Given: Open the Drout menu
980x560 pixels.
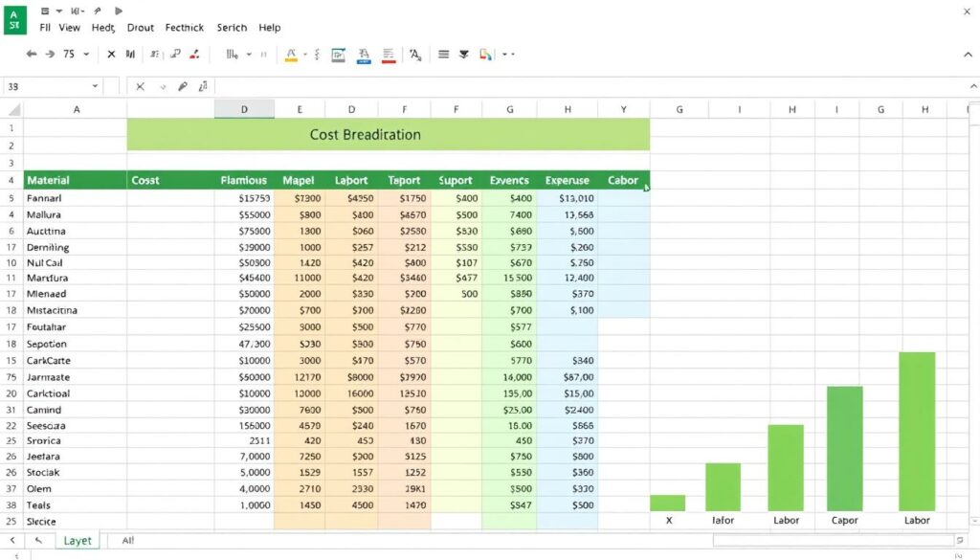Looking at the screenshot, I should tap(141, 28).
